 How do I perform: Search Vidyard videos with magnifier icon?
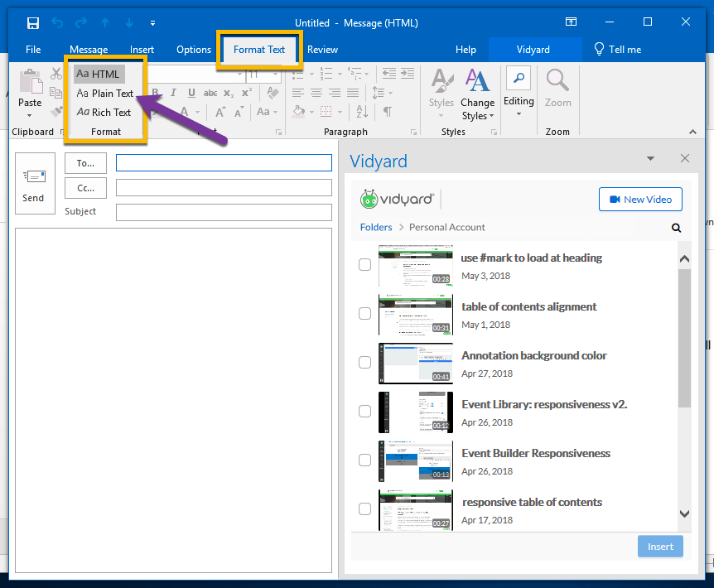click(x=676, y=228)
